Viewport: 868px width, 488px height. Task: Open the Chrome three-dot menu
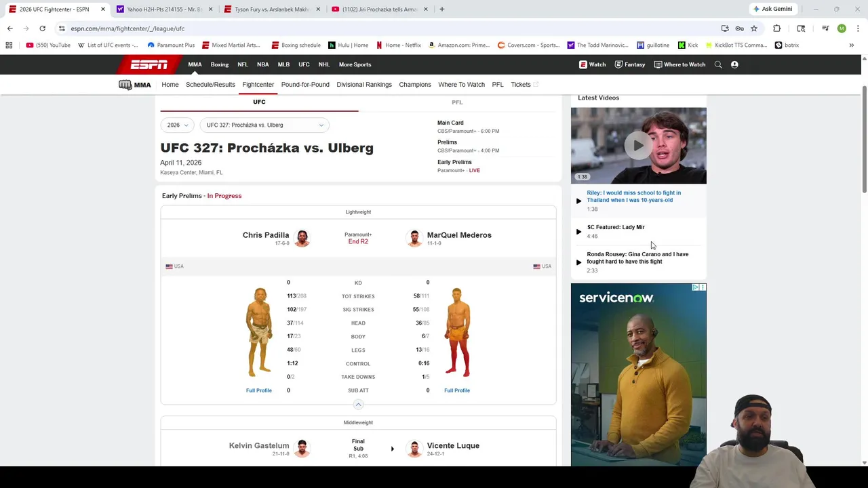point(858,28)
